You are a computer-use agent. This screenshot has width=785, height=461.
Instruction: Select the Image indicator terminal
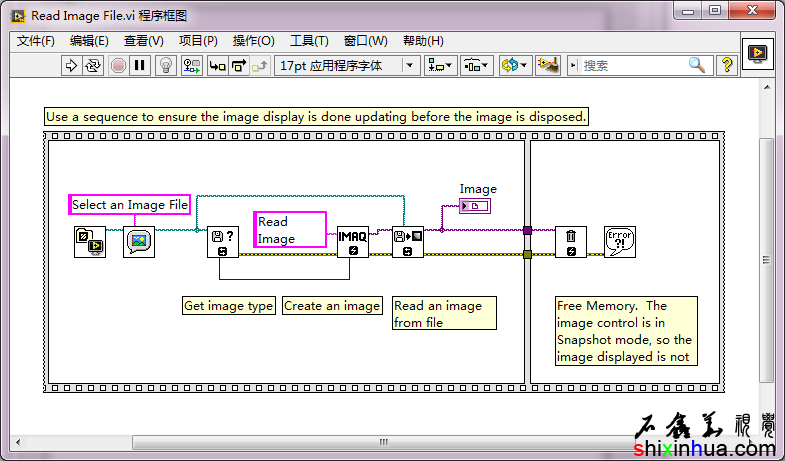tap(476, 206)
